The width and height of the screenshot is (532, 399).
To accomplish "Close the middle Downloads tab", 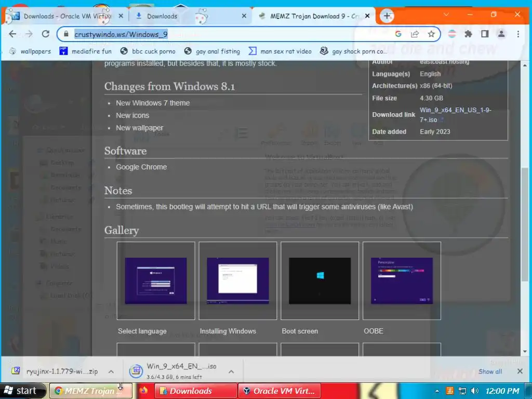I will [244, 16].
